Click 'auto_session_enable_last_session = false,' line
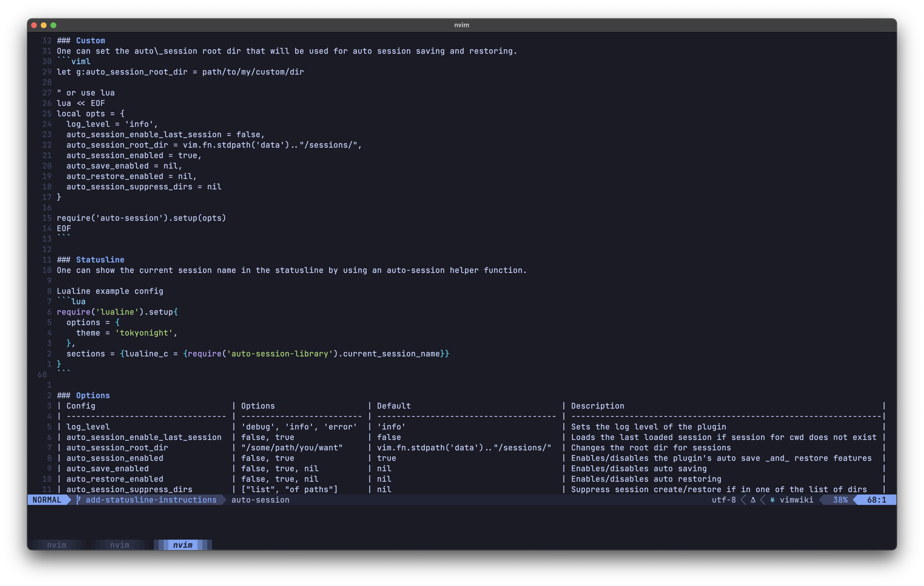Screen dimensions: 924x586 pos(165,134)
